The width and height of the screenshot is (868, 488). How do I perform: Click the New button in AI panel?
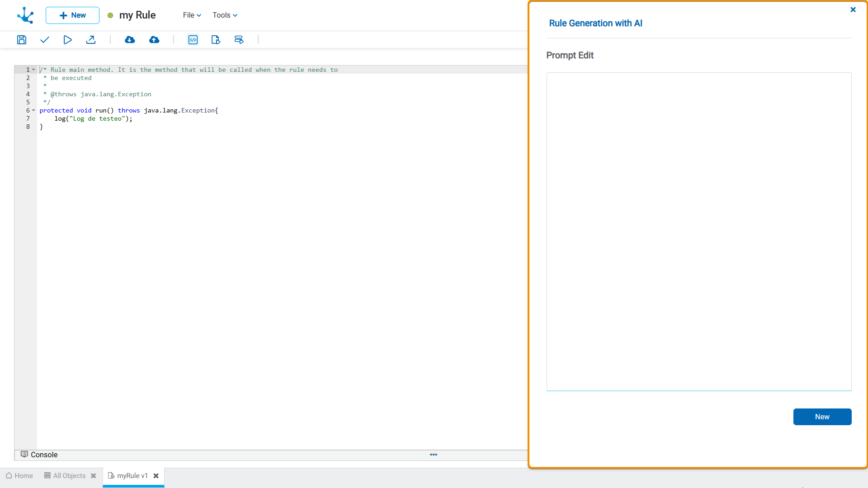(823, 417)
